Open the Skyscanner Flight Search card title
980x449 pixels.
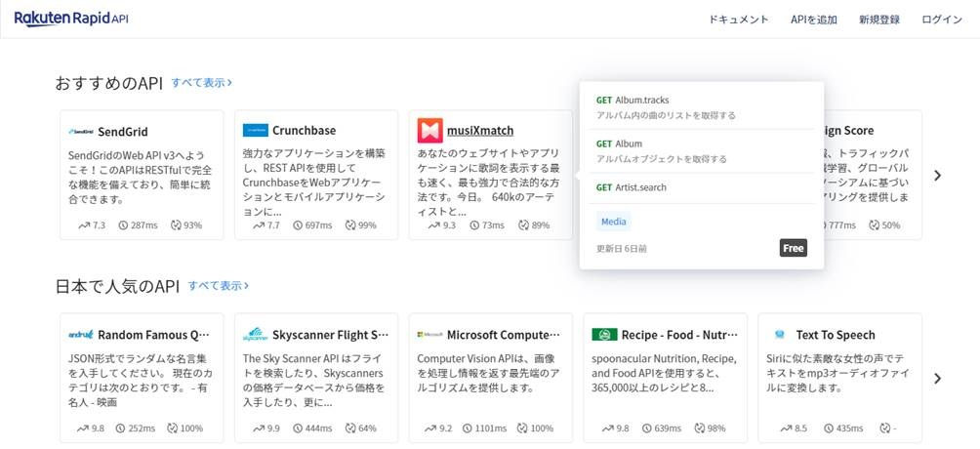pos(330,335)
